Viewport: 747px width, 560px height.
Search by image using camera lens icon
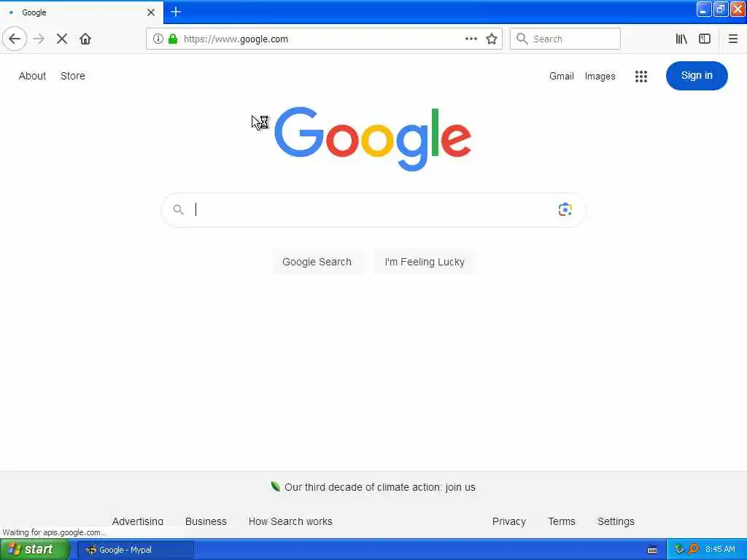point(565,209)
